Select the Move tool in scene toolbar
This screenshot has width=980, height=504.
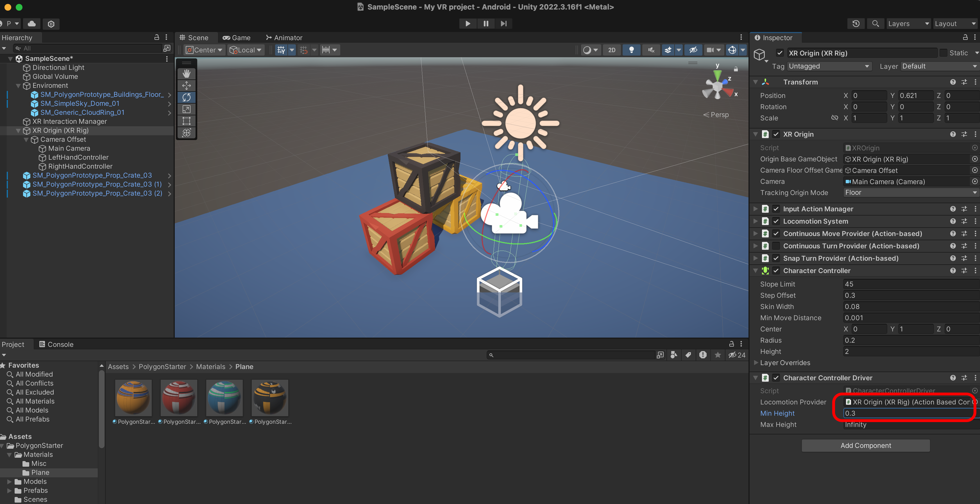point(186,86)
